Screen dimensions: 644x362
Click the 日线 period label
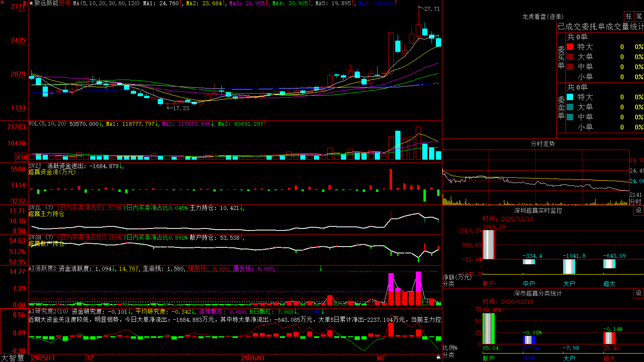(x=65, y=3)
